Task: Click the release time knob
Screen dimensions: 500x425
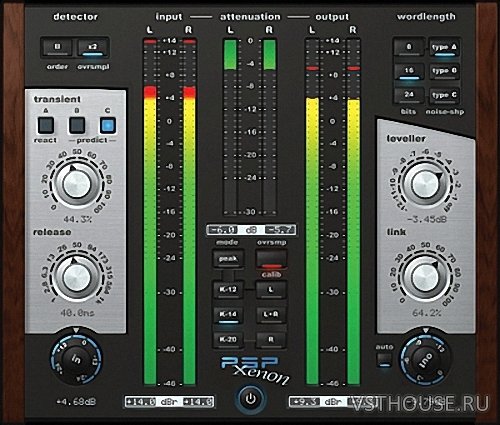Action: tap(77, 277)
